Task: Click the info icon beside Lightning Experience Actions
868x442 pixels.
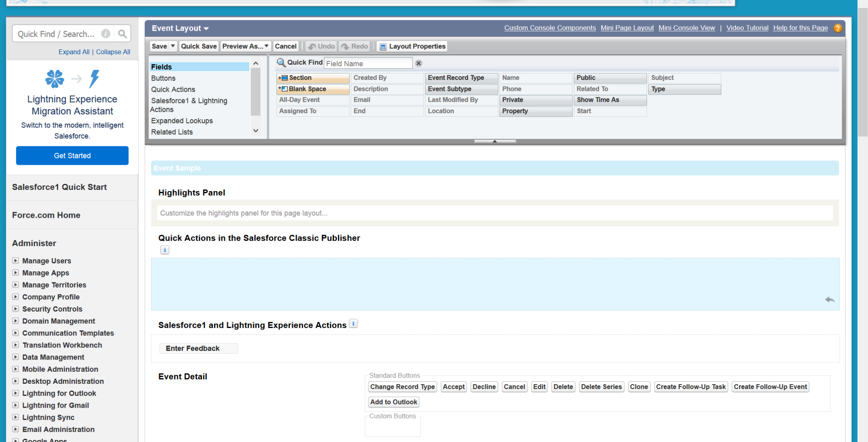Action: point(353,324)
